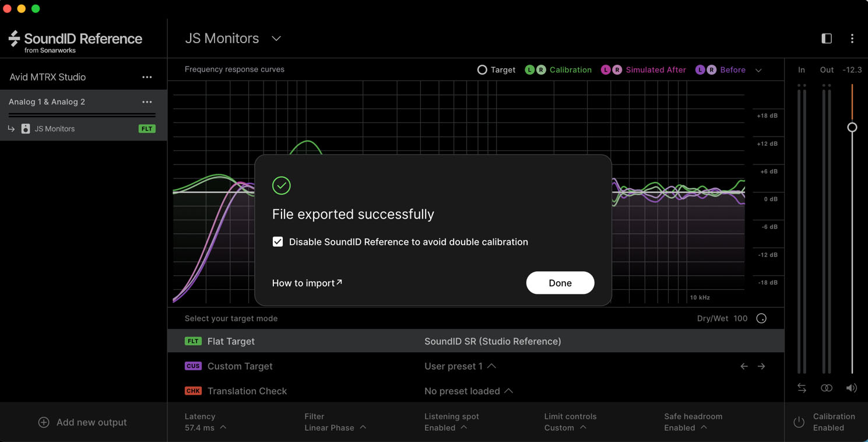The height and width of the screenshot is (442, 868).
Task: Click the output volume slider handle
Action: [x=852, y=127]
